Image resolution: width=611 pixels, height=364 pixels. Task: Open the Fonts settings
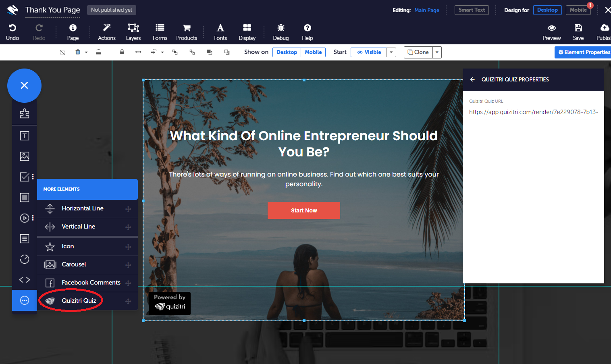coord(220,32)
